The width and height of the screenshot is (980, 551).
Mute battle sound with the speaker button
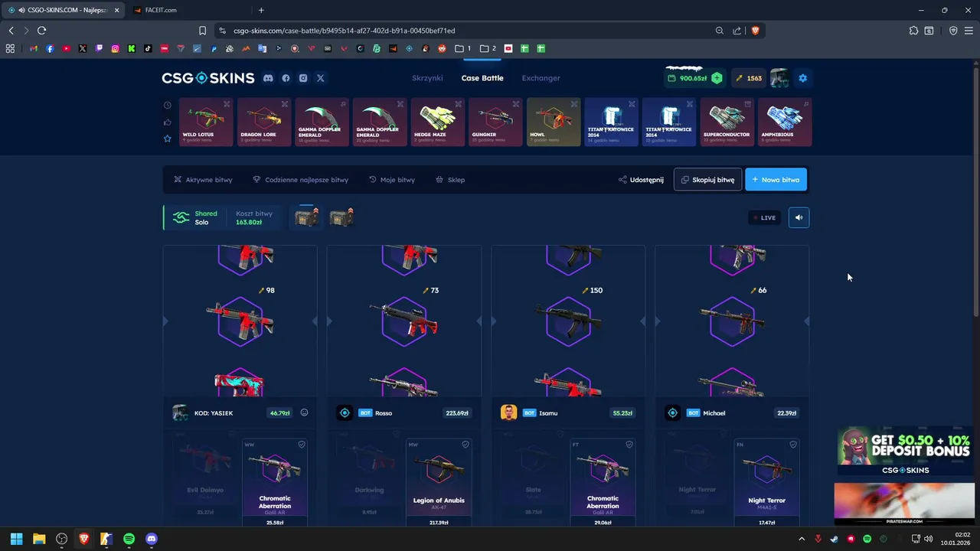click(x=799, y=217)
